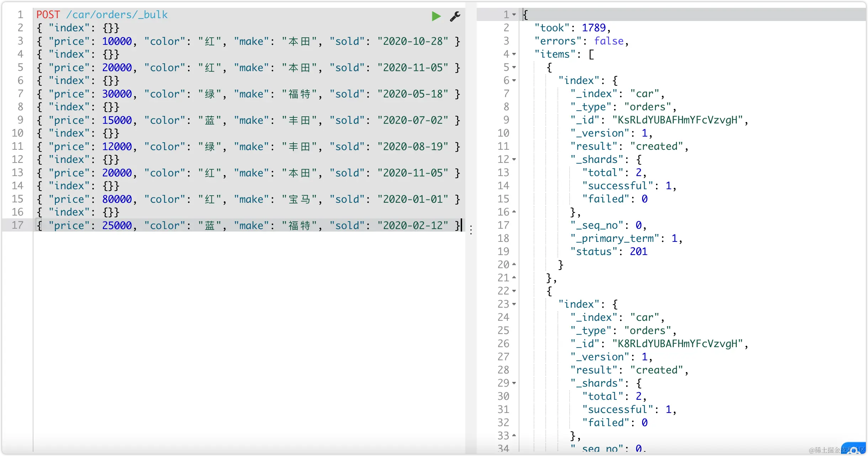Image resolution: width=868 pixels, height=456 pixels.
Task: Click the "2020-02-12" sold date on line 17
Action: coord(413,226)
